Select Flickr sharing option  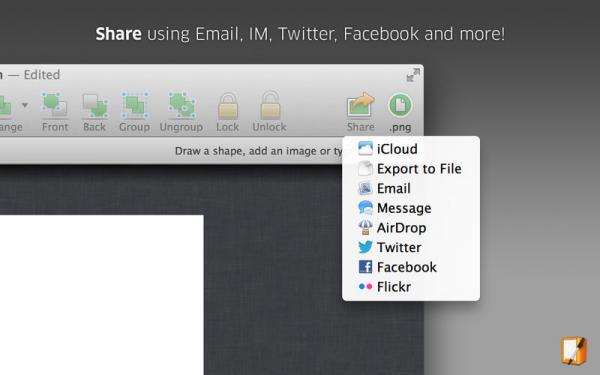click(x=411, y=287)
